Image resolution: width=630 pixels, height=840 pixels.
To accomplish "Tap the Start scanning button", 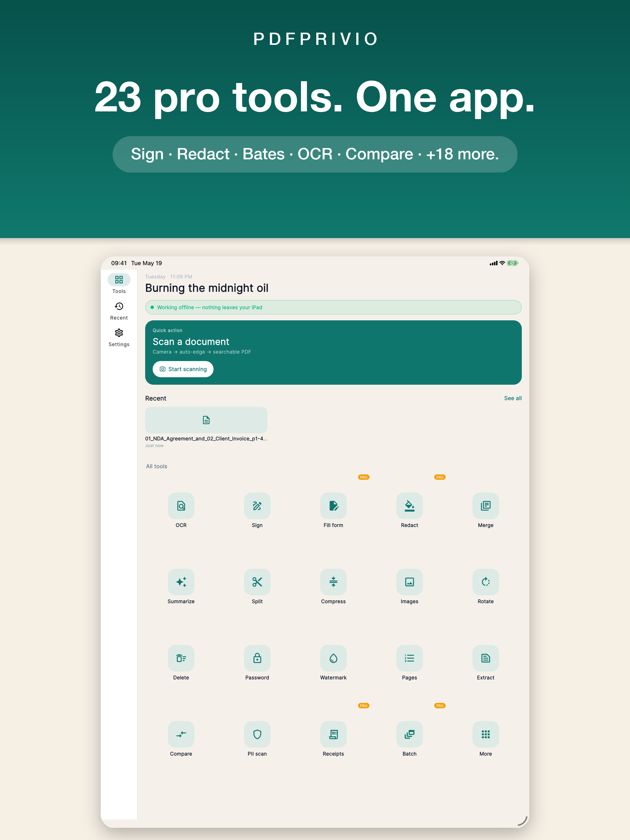I will [x=183, y=369].
